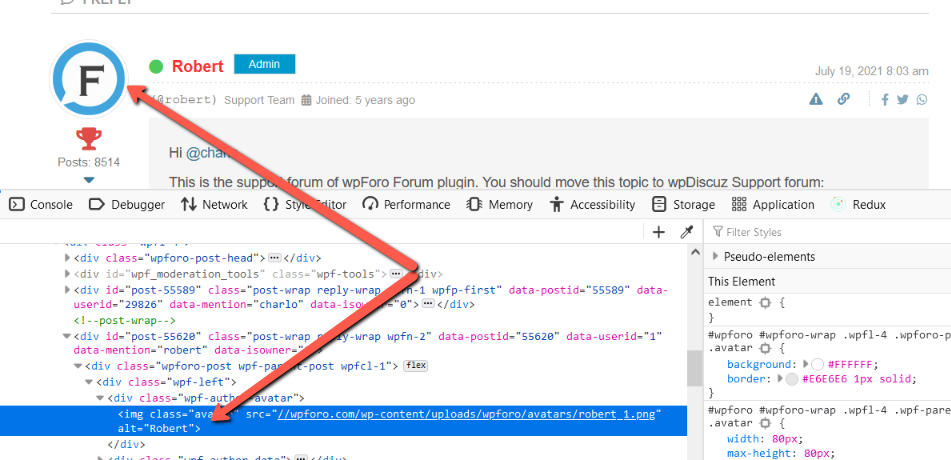Expand author details arrow below Posts count
The image size is (951, 460).
coord(89,180)
